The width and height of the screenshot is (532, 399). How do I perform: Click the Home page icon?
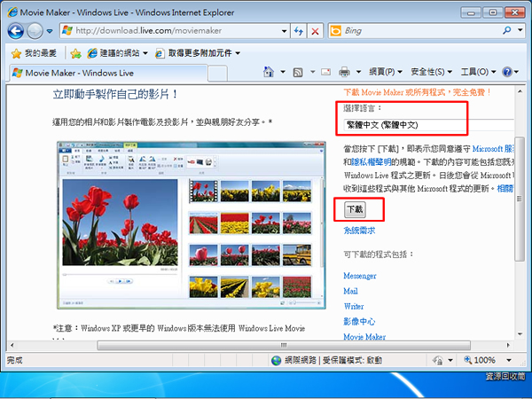pyautogui.click(x=269, y=72)
